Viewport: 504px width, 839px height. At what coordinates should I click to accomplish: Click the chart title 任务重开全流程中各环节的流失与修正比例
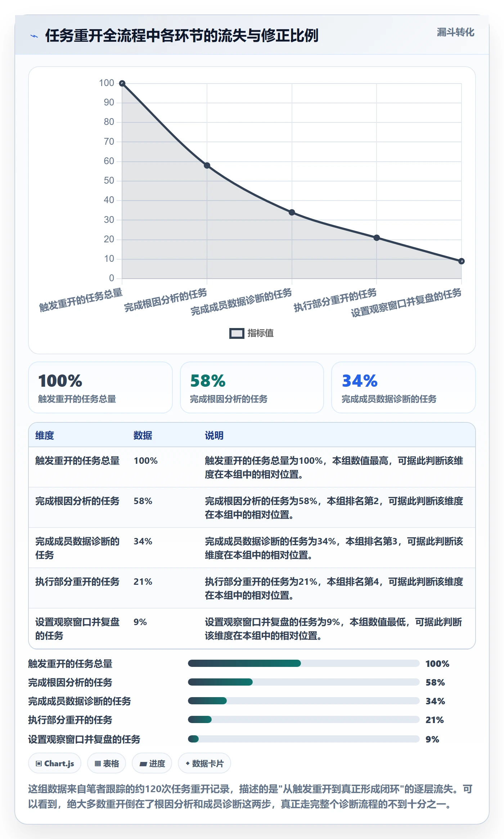pyautogui.click(x=182, y=36)
